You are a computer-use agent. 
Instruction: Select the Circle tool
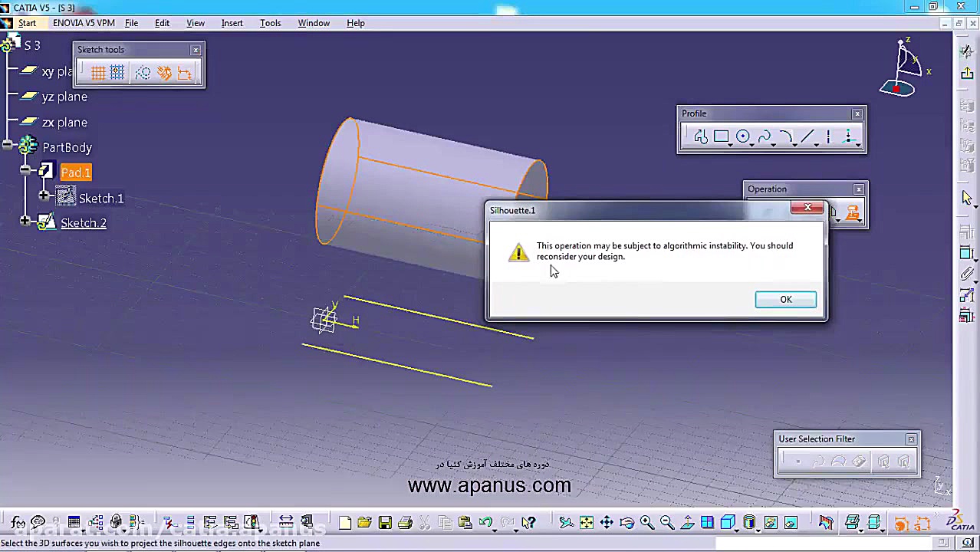pos(742,137)
